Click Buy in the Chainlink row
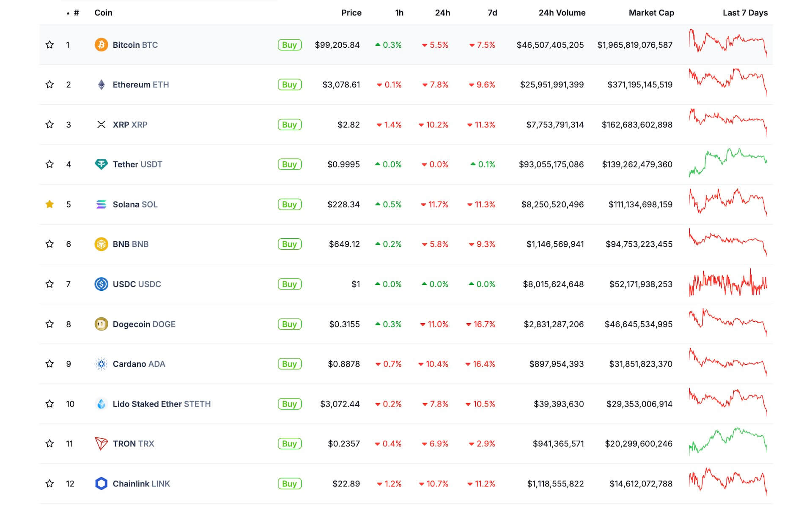812x505 pixels. [x=290, y=483]
